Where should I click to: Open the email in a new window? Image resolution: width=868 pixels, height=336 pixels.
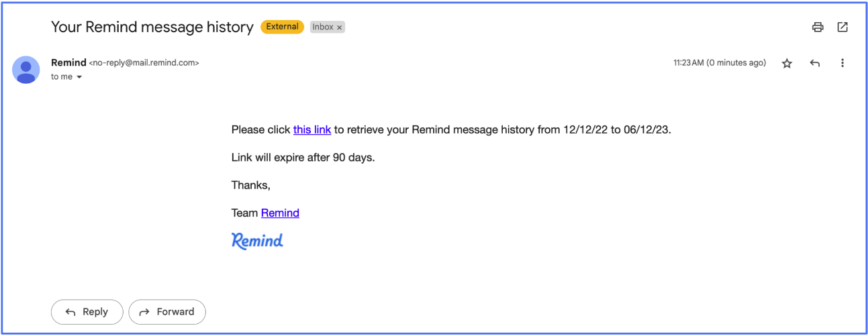coord(842,27)
